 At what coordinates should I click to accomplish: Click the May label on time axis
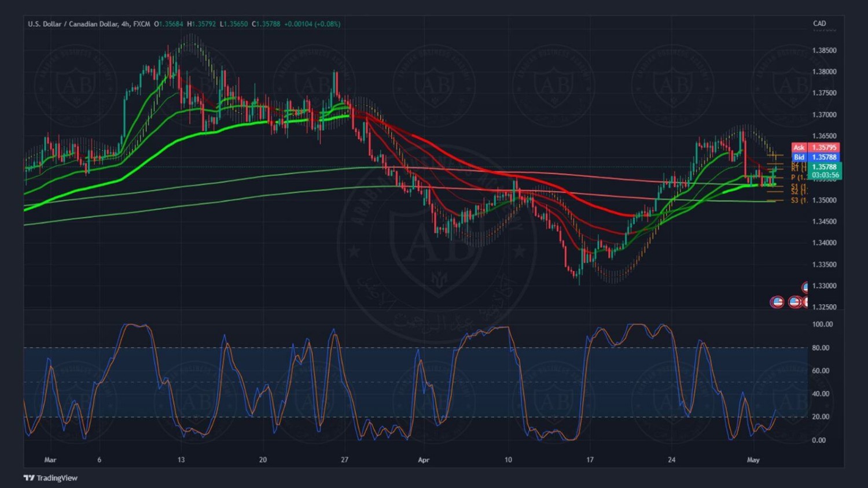pos(753,460)
